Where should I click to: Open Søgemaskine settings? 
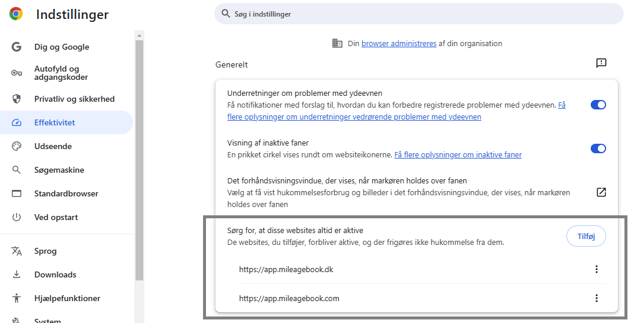[66, 170]
